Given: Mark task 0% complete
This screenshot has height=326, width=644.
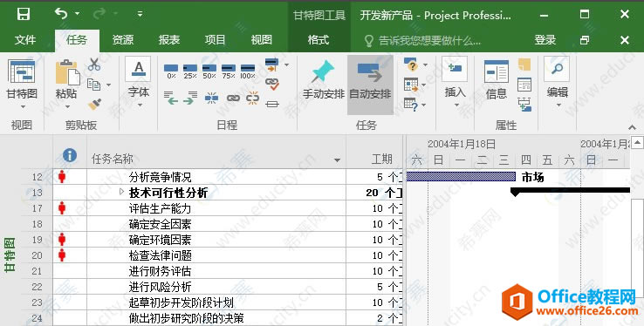Looking at the screenshot, I should click(x=171, y=71).
